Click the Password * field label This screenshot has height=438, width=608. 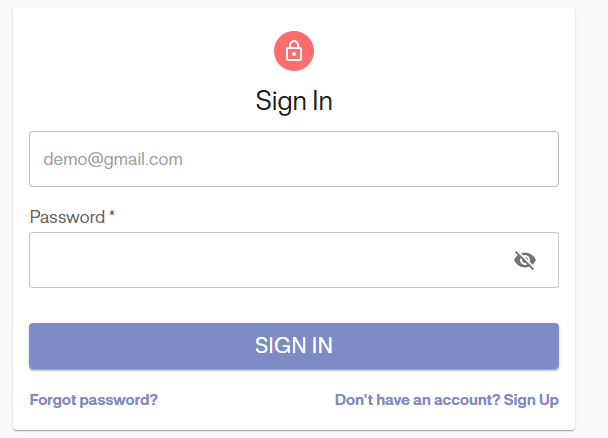pyautogui.click(x=72, y=217)
